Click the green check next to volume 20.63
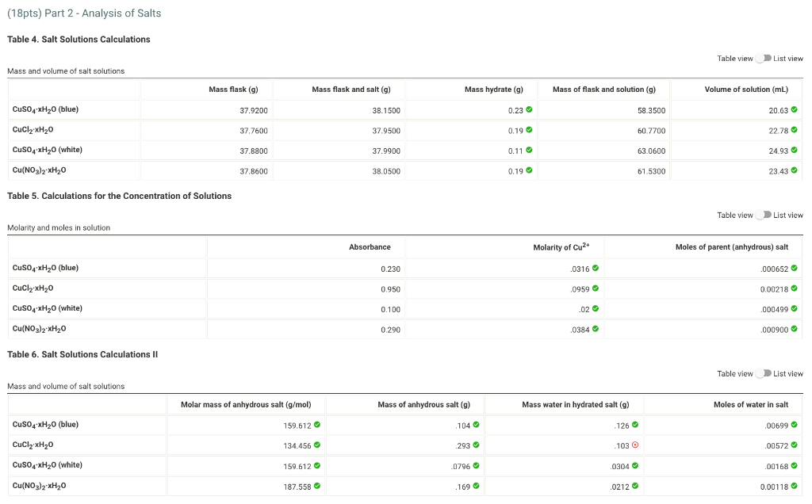 (x=794, y=109)
